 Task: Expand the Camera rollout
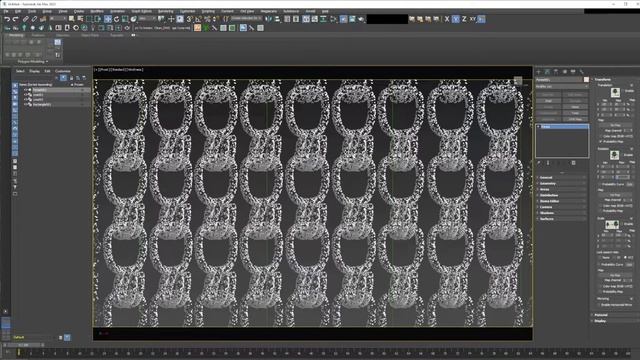click(562, 207)
